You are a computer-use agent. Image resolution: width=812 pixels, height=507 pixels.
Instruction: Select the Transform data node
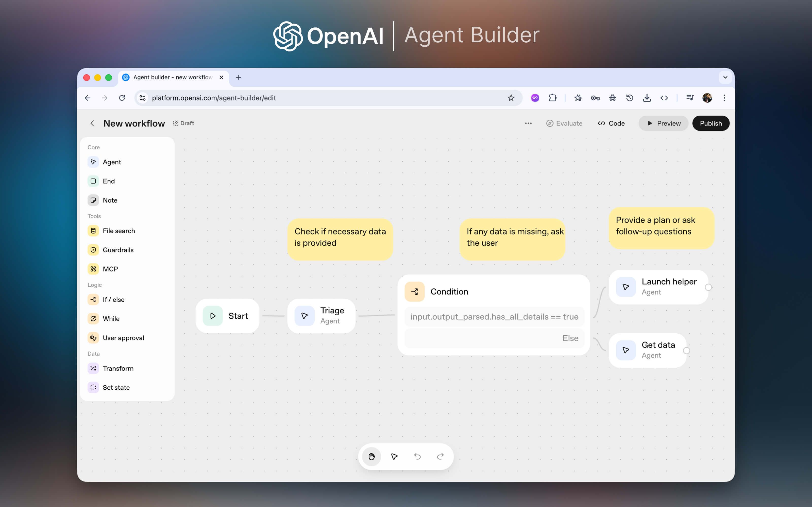(x=118, y=368)
